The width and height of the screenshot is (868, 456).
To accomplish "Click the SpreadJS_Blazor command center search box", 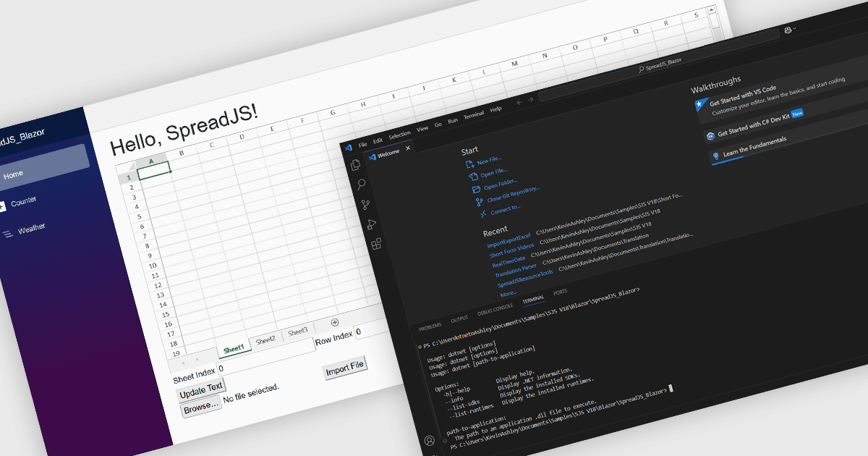I will click(659, 64).
